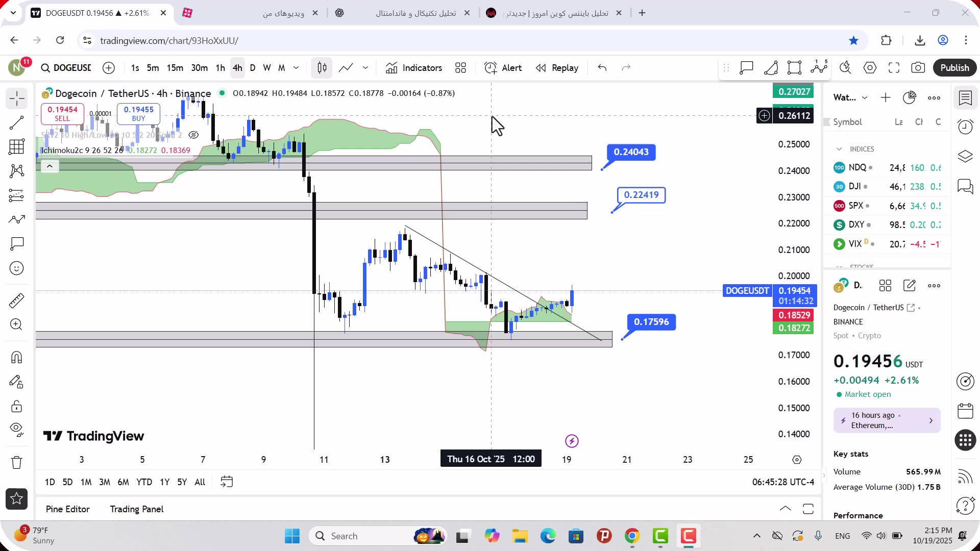Viewport: 980px width, 551px height.
Task: Toggle magnet mode on
Action: click(x=16, y=357)
